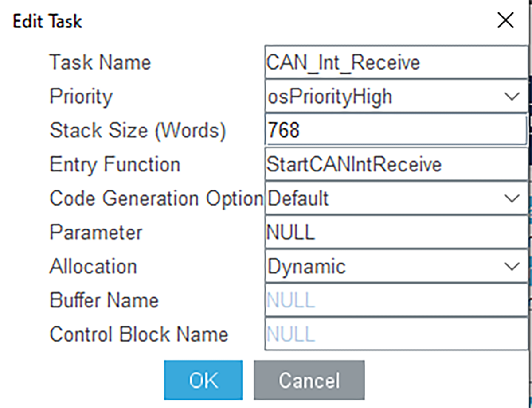Click the Control Block Name label text
Image resolution: width=532 pixels, height=408 pixels.
pos(139,334)
